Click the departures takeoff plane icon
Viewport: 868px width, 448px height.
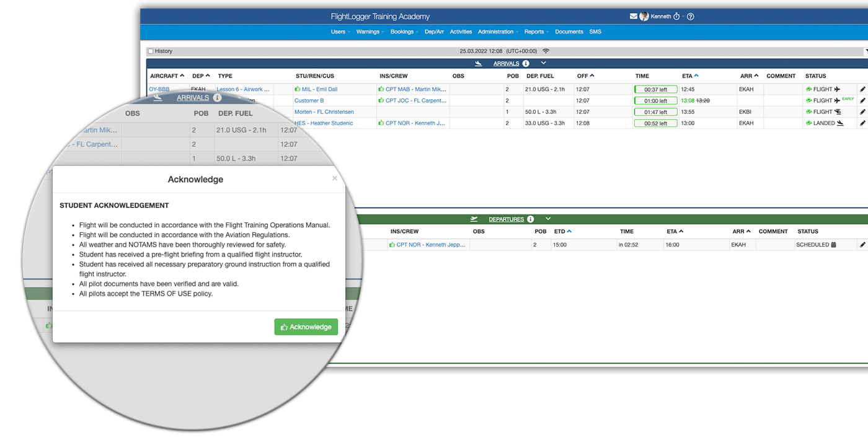474,219
